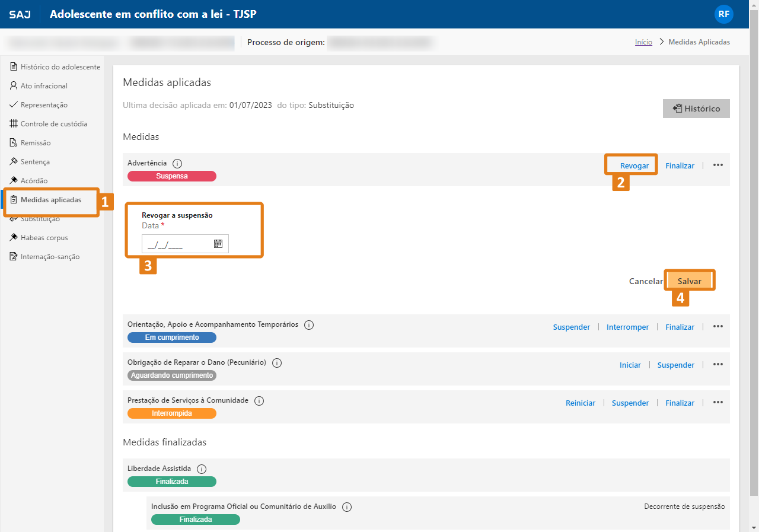Click Finalizada badge under Inclusão em Programa
The width and height of the screenshot is (759, 532).
196,520
